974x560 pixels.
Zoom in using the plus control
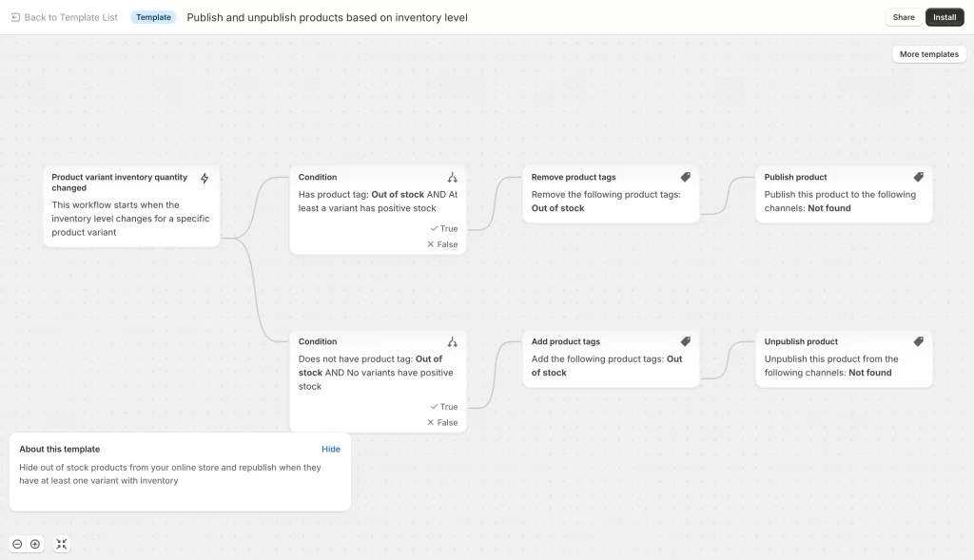[x=35, y=544]
